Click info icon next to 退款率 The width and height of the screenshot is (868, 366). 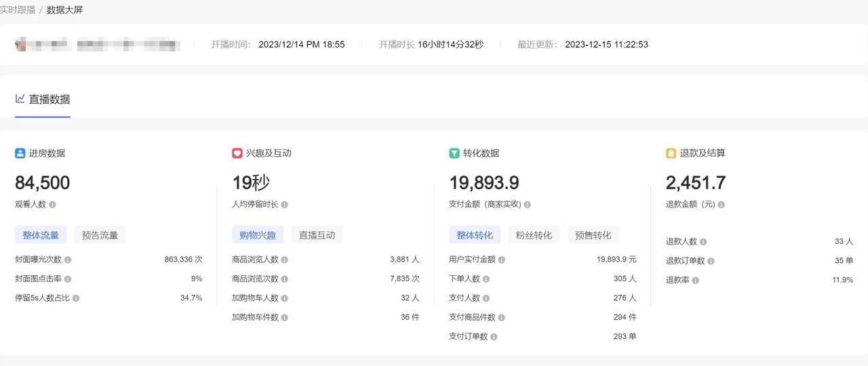696,280
